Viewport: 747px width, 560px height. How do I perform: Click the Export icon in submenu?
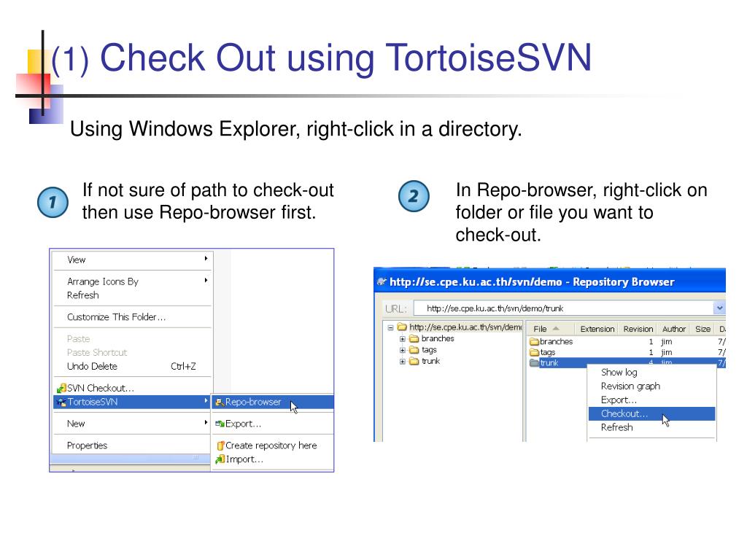coord(220,424)
